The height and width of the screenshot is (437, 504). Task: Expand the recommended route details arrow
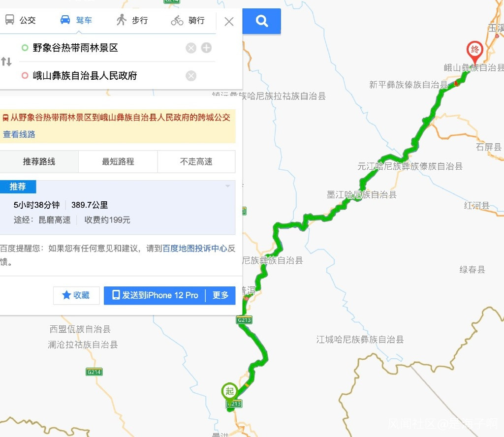pos(227,186)
